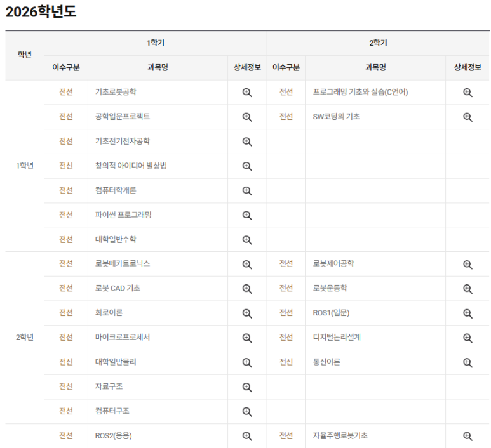Click the 창의적 아이디어 발상법 course name
The height and width of the screenshot is (448, 491).
coord(131,166)
